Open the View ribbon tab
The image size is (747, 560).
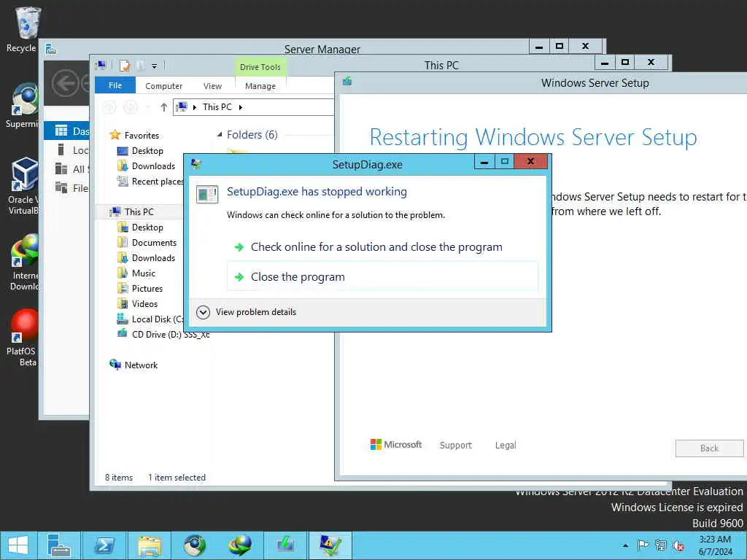(212, 86)
